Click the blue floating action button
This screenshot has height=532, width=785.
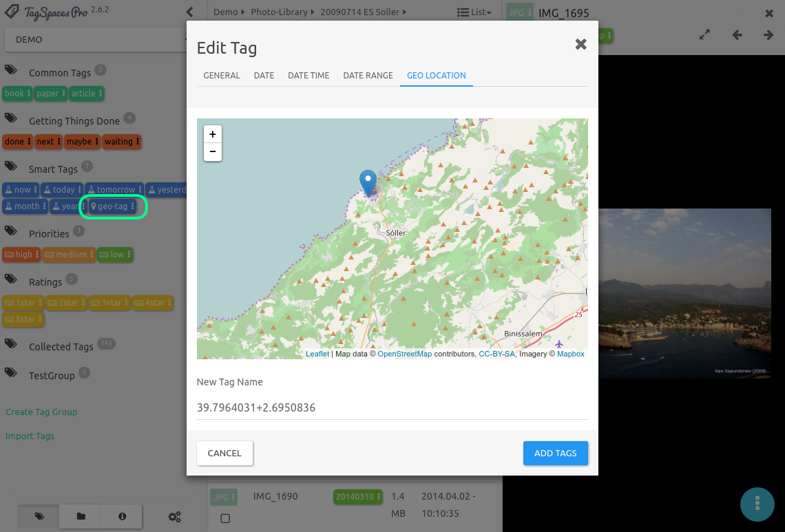(x=757, y=504)
